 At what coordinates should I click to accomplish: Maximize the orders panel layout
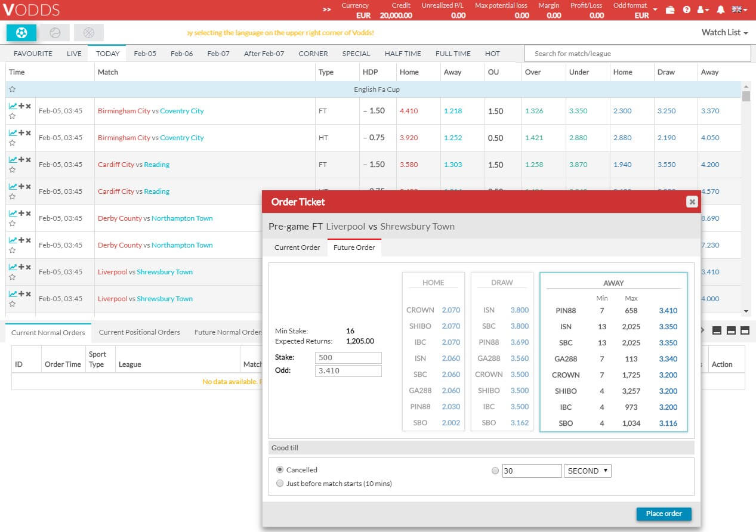pos(745,331)
